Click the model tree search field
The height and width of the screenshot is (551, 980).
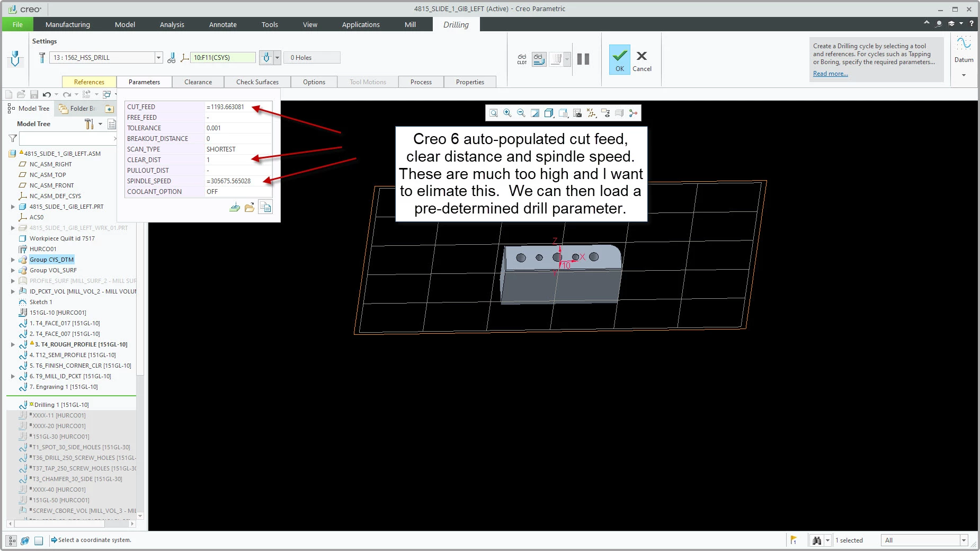[68, 139]
